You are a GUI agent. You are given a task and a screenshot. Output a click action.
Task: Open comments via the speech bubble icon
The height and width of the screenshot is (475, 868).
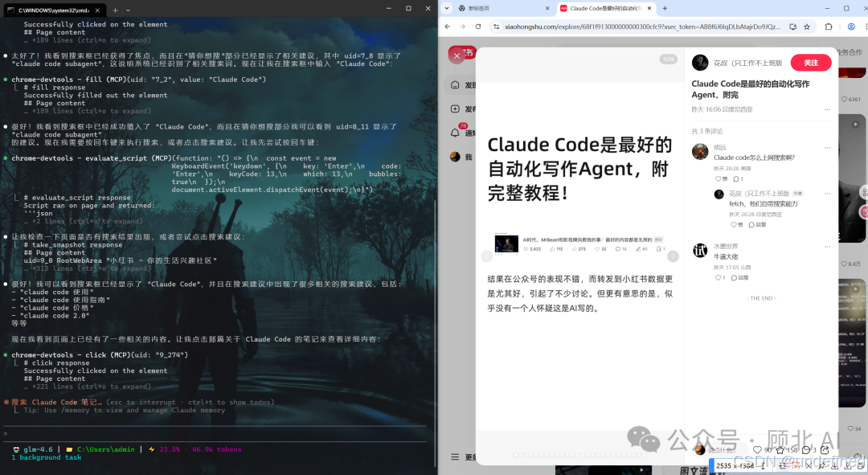click(x=806, y=450)
